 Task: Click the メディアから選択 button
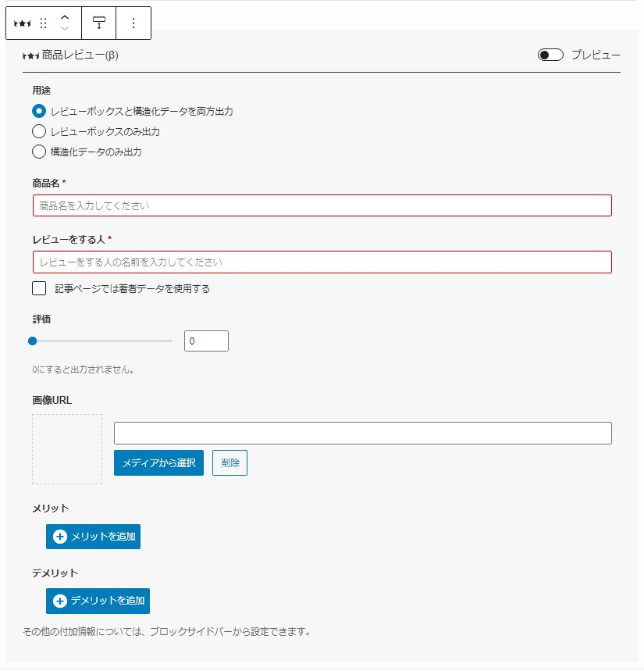158,462
